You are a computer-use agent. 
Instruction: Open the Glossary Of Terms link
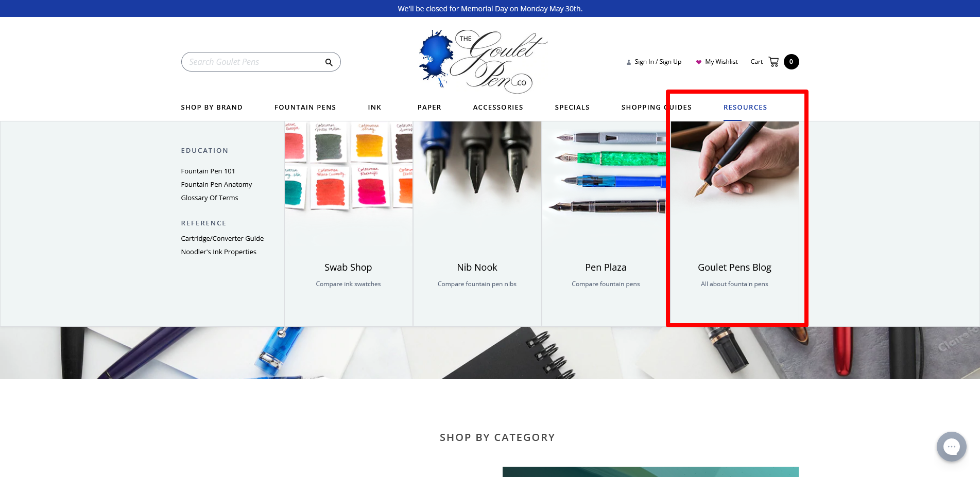pos(210,198)
